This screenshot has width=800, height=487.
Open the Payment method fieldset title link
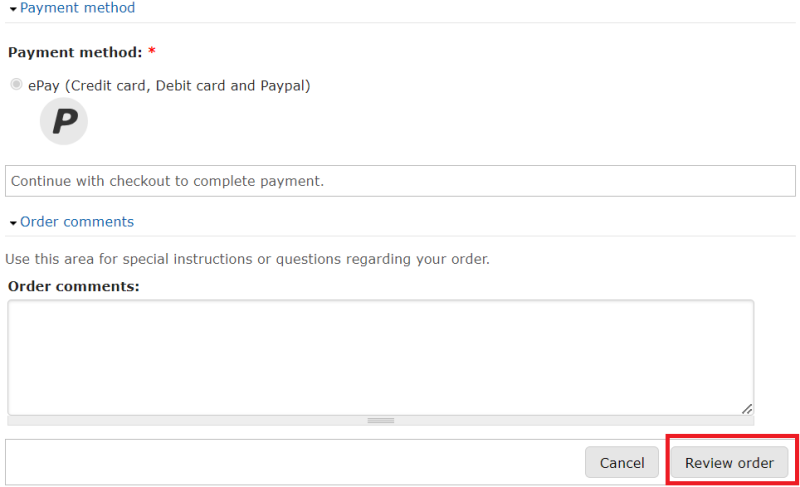point(78,8)
